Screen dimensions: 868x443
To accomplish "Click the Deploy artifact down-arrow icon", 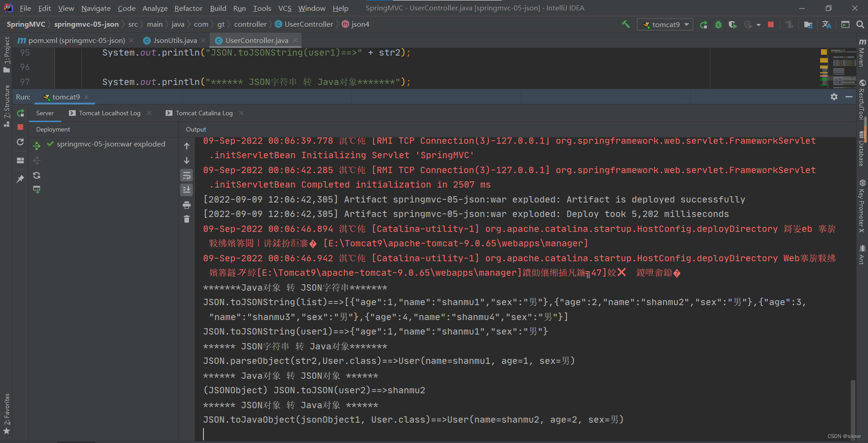I will pyautogui.click(x=37, y=190).
